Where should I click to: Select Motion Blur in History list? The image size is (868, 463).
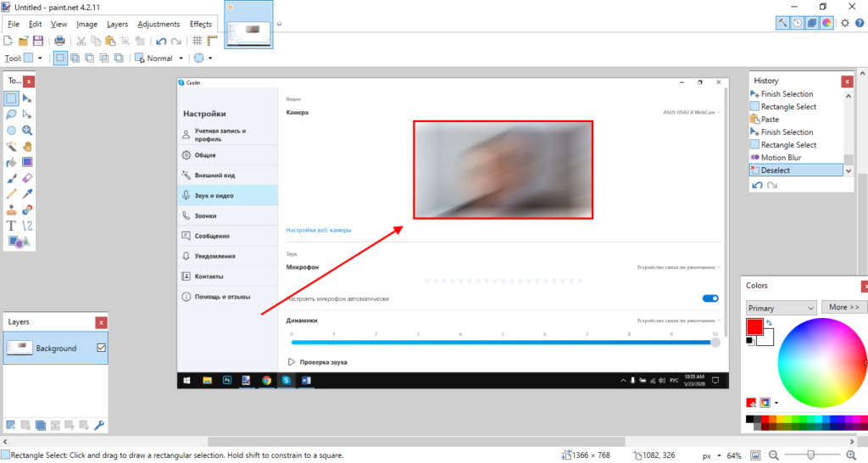(781, 158)
